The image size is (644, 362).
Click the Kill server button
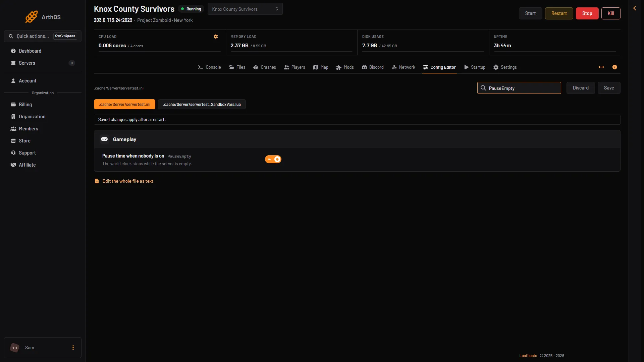click(611, 13)
